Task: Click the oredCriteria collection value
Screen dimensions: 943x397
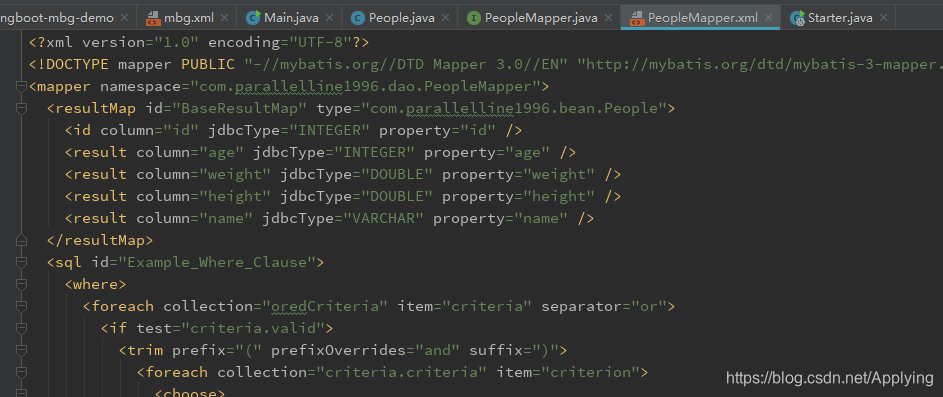Action: pyautogui.click(x=325, y=306)
